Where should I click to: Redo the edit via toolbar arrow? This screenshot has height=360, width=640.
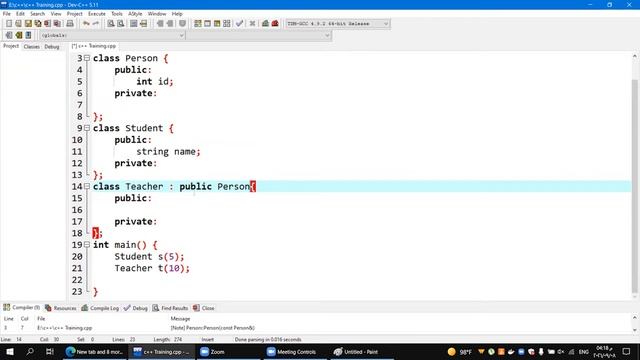pos(96,24)
